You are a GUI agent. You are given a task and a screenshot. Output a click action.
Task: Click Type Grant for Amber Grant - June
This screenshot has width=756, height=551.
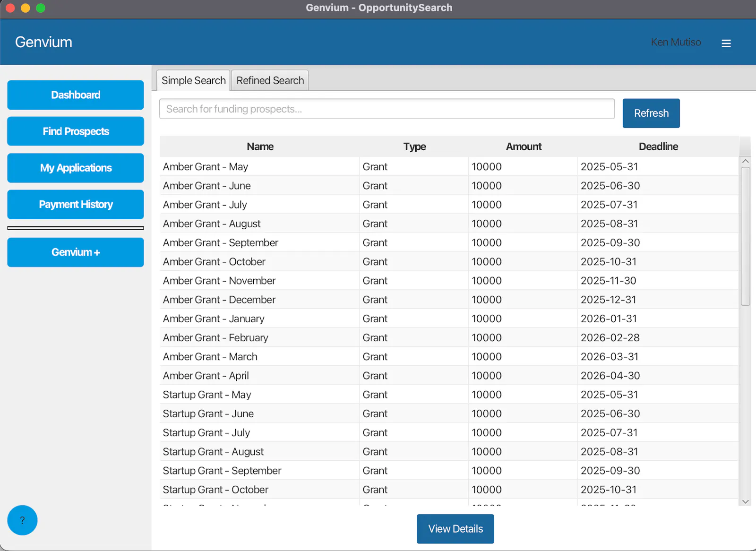(x=414, y=186)
